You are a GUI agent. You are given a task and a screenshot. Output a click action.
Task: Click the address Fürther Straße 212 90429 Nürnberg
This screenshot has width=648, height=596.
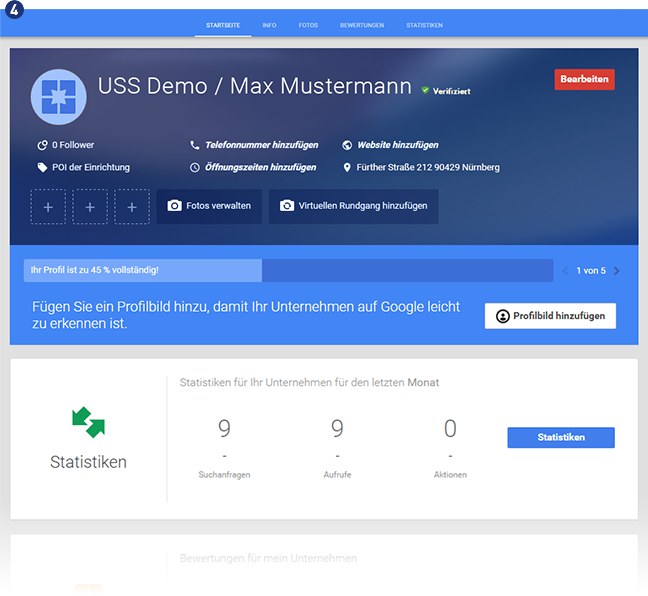pyautogui.click(x=428, y=167)
